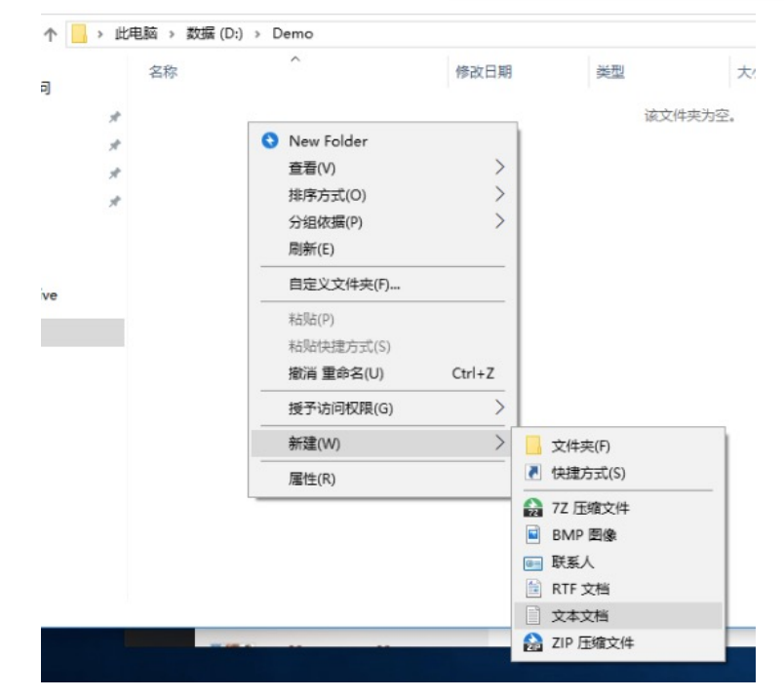Click the New Folder app icon in context menu
This screenshot has height=698, width=784.
(270, 140)
